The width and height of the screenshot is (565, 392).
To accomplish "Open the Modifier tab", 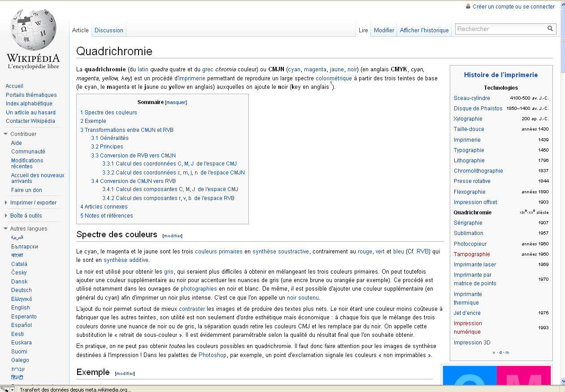I will tap(384, 30).
